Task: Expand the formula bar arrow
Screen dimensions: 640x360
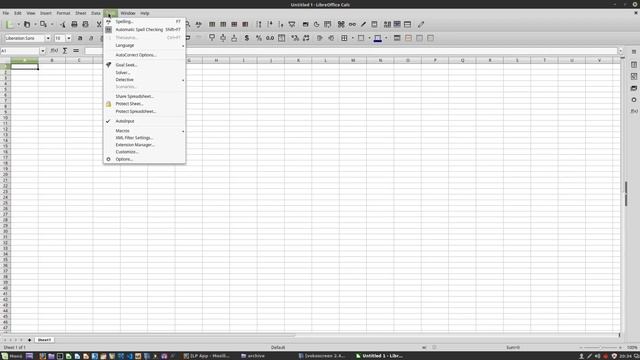Action: click(x=620, y=51)
